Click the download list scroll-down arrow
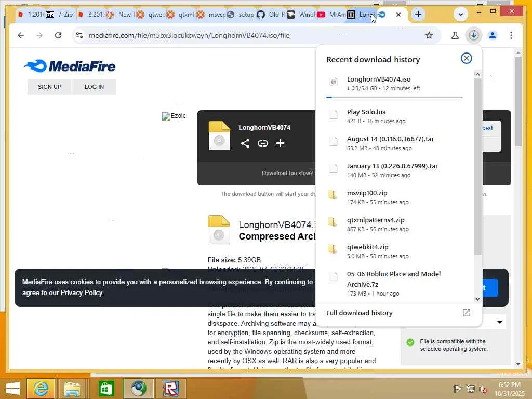 pyautogui.click(x=478, y=299)
